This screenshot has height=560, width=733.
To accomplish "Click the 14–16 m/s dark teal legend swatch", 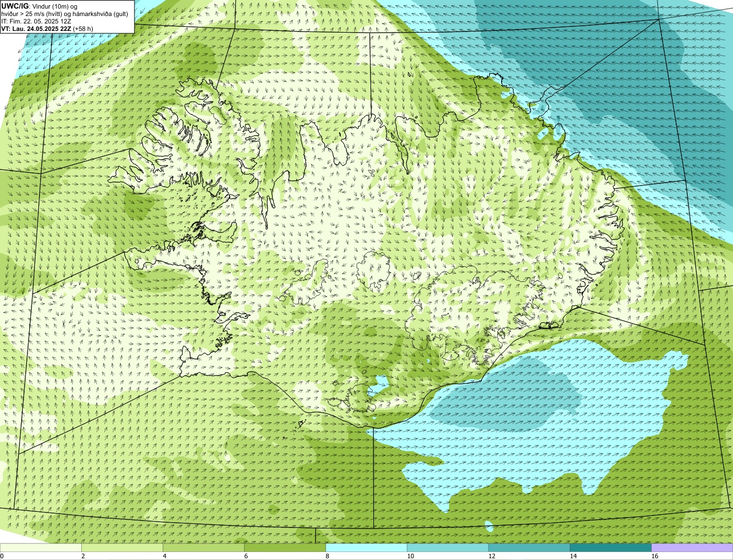I will [610, 548].
